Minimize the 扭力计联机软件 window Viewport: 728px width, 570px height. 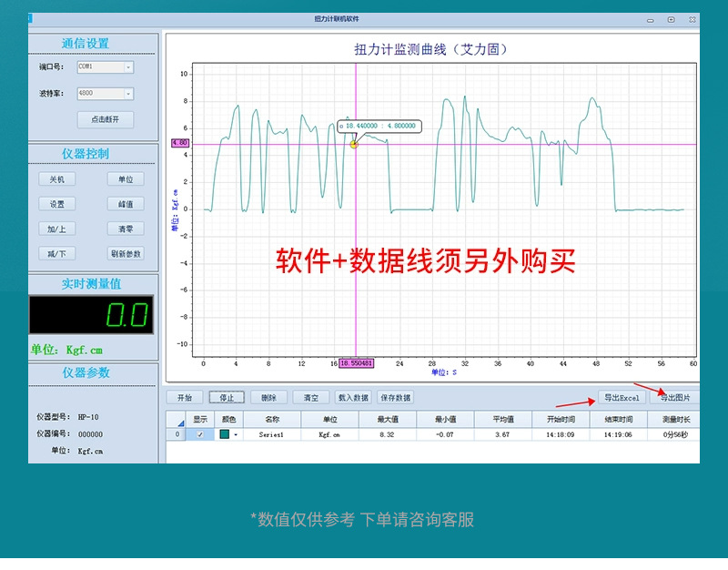pyautogui.click(x=651, y=20)
